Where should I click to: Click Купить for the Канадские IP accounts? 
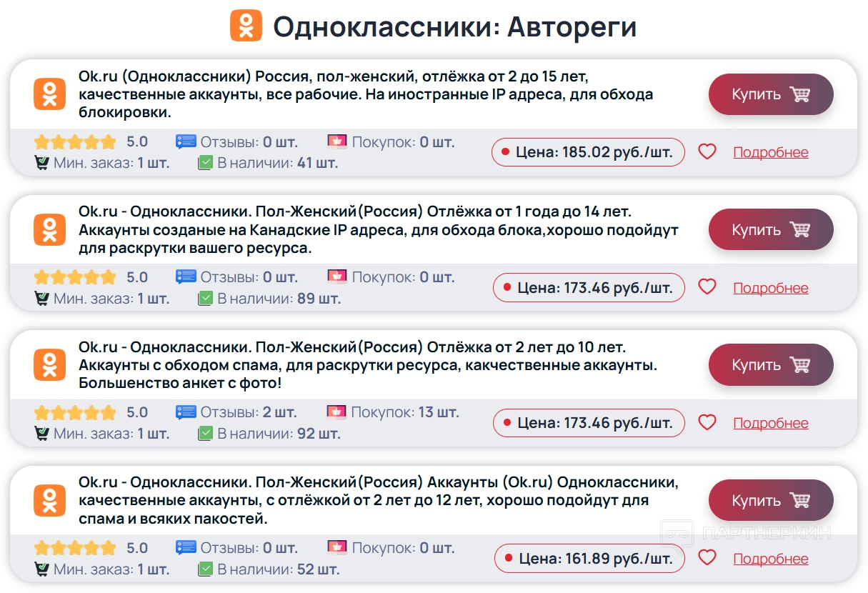coord(771,229)
